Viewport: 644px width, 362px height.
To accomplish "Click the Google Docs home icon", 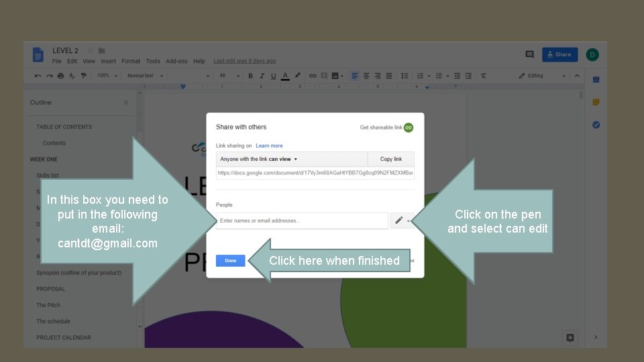I will point(38,54).
